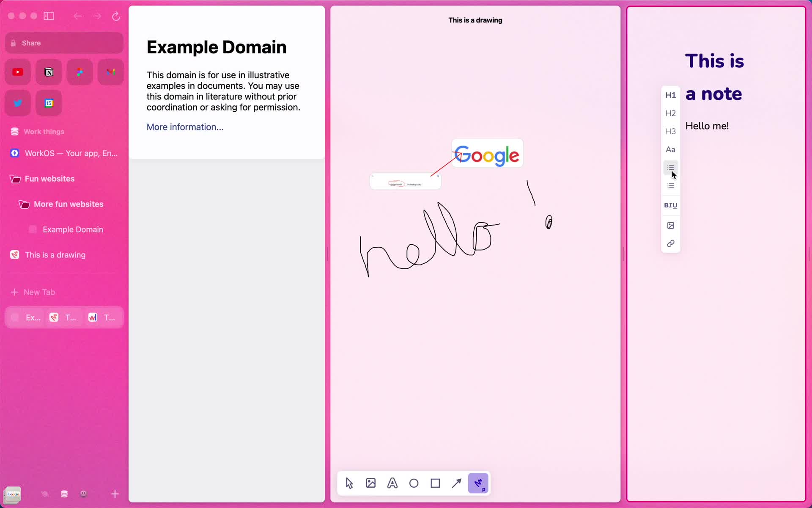Insert an image into drawing
The height and width of the screenshot is (508, 812).
[370, 483]
